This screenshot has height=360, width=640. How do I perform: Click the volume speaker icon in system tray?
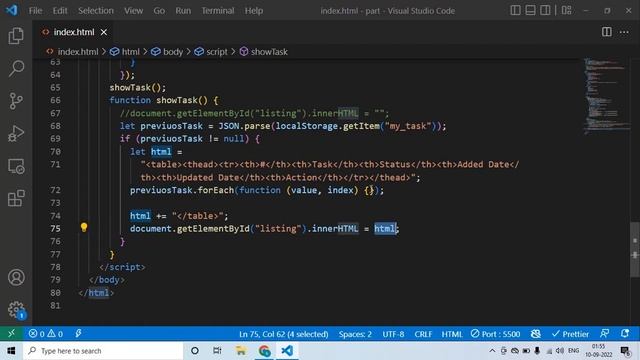click(x=560, y=351)
